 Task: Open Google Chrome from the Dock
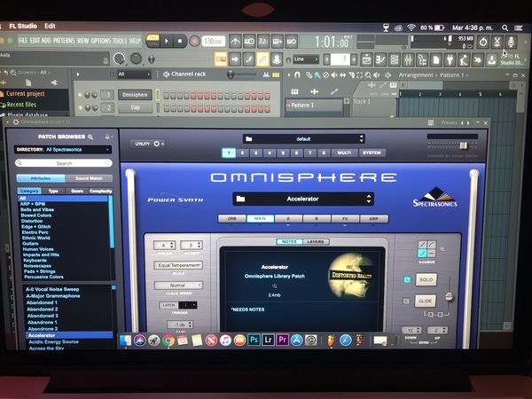(x=168, y=340)
